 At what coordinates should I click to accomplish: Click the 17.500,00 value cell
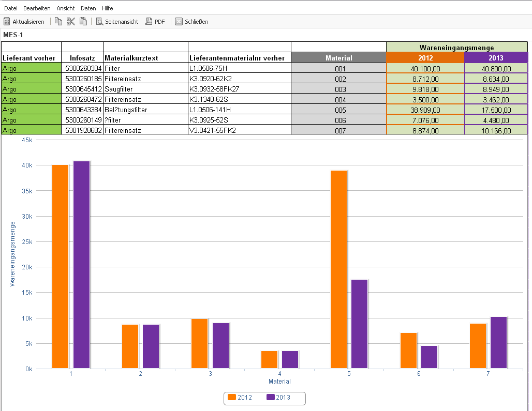(496, 110)
